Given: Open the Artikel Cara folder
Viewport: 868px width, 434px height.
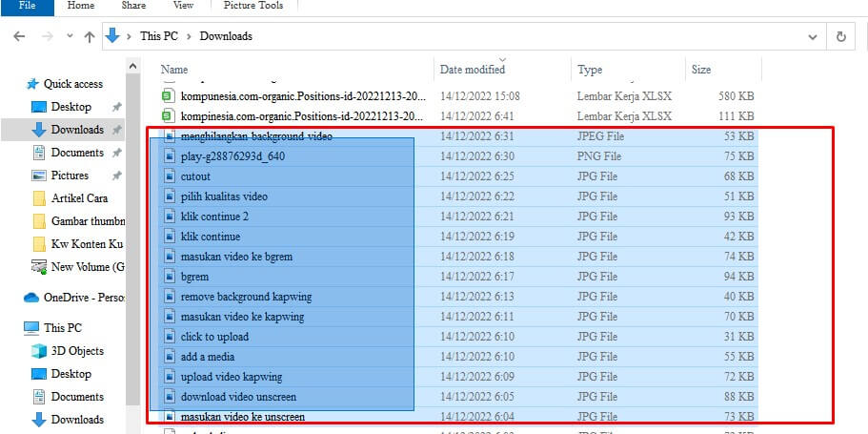Looking at the screenshot, I should (79, 197).
